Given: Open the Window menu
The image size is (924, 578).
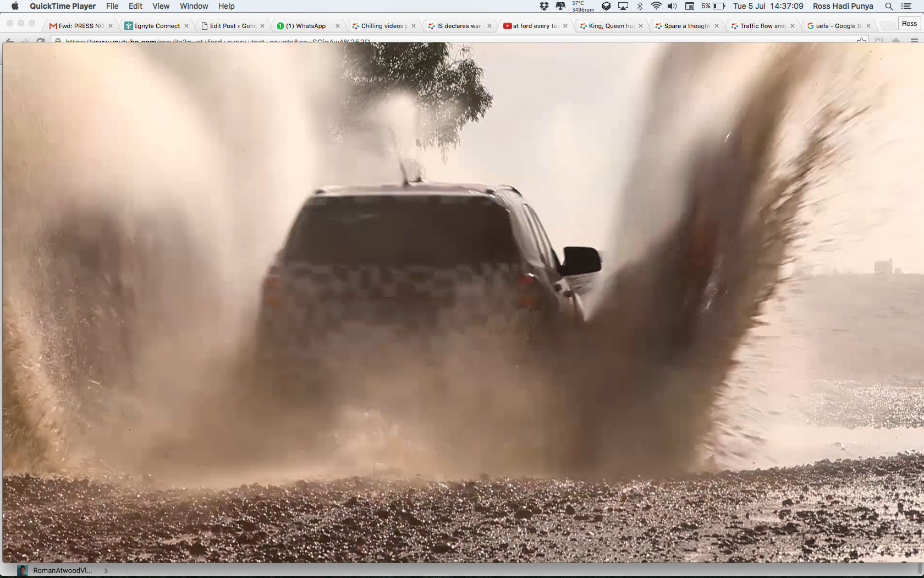Looking at the screenshot, I should [194, 6].
